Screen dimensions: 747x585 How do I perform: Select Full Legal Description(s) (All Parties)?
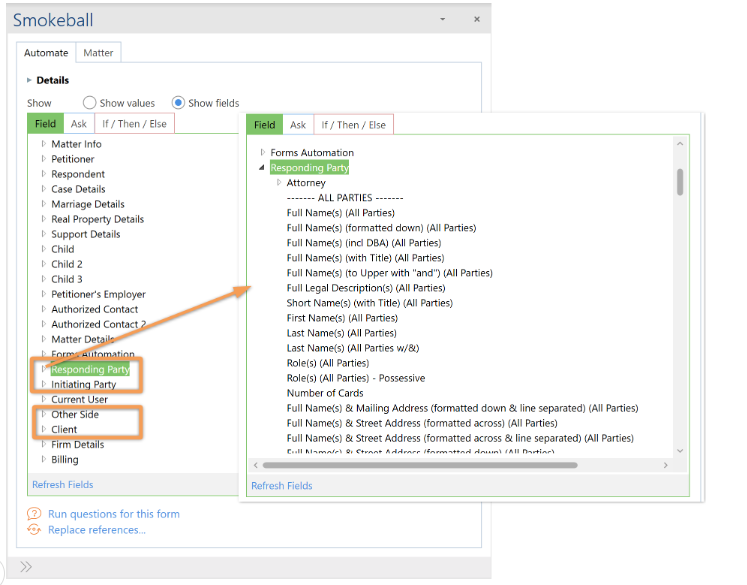[366, 288]
